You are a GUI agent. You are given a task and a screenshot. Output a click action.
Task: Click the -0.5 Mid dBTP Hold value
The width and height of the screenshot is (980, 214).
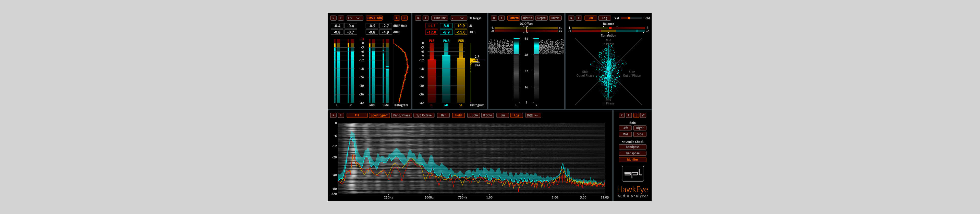click(x=372, y=26)
